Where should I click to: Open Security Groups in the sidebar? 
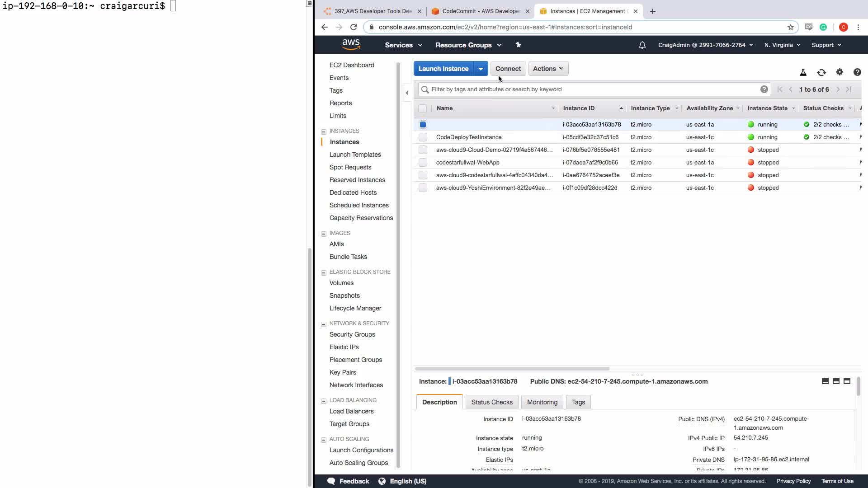tap(352, 334)
